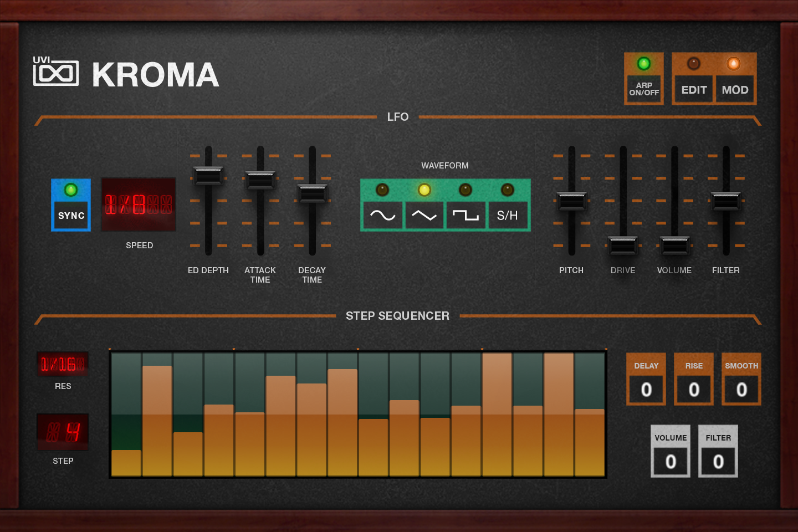This screenshot has height=532, width=798.
Task: Select the triangle LFO waveform
Action: point(424,216)
